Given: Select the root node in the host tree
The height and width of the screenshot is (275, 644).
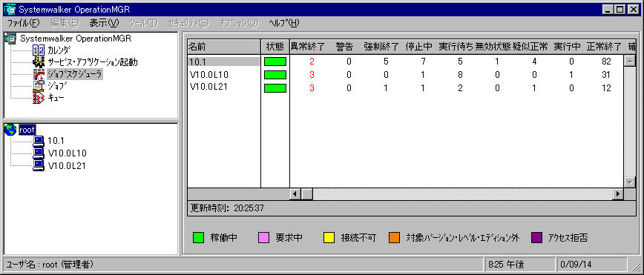Looking at the screenshot, I should [27, 130].
